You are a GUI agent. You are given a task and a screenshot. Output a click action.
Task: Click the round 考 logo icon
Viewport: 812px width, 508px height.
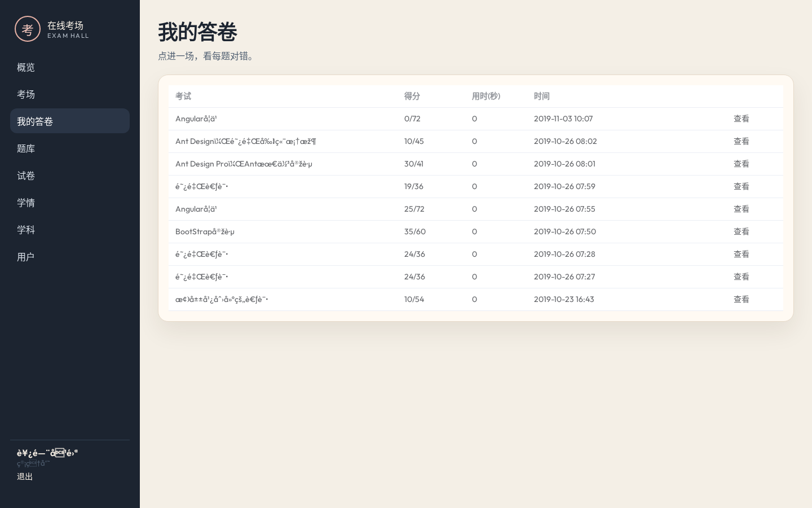pos(28,29)
